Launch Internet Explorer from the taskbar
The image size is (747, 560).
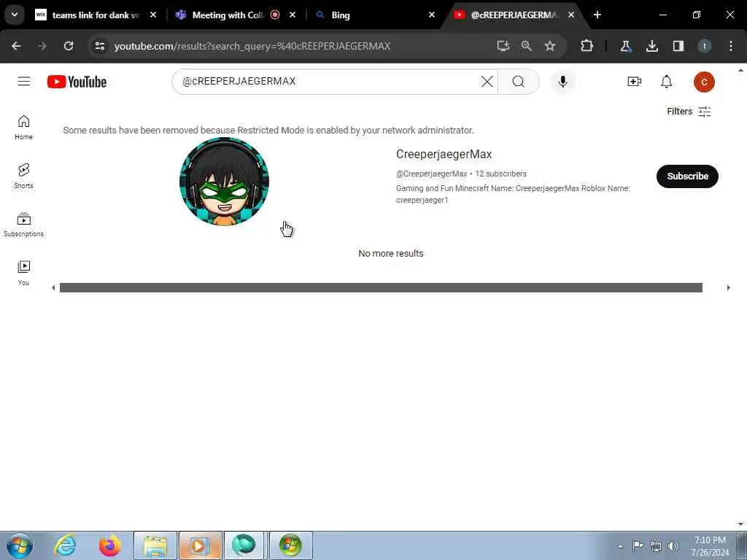pyautogui.click(x=65, y=545)
